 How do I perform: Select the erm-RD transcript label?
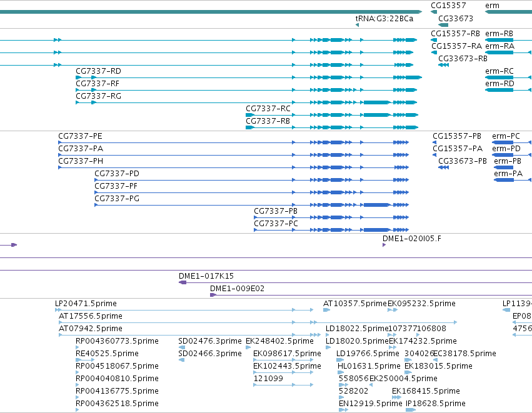click(499, 84)
